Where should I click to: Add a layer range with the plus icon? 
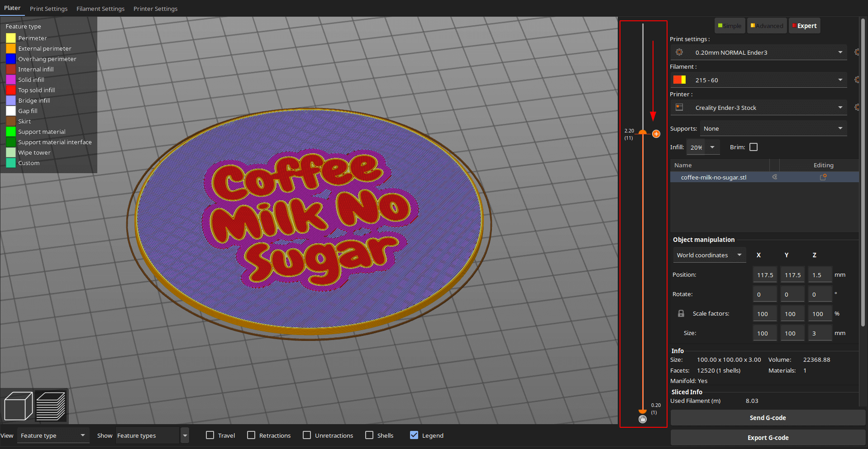pyautogui.click(x=656, y=134)
